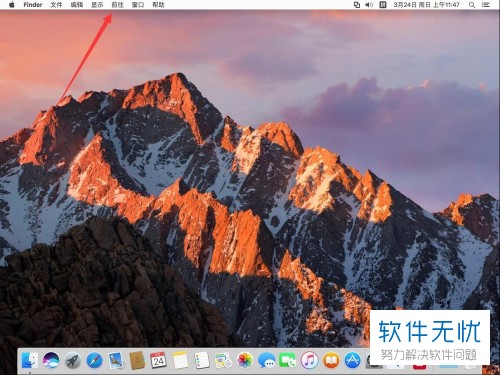This screenshot has width=500, height=375.
Task: Open the 显示 menu
Action: coord(97,5)
